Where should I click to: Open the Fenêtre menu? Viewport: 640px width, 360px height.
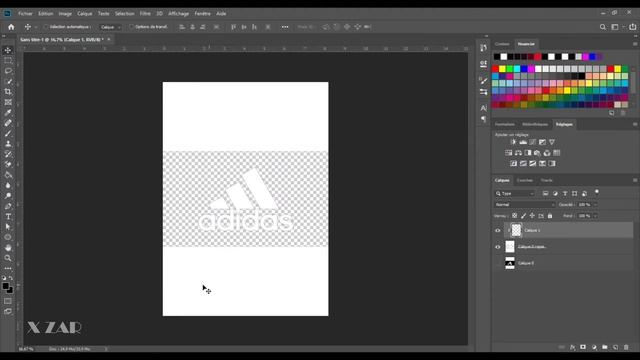[x=202, y=13]
